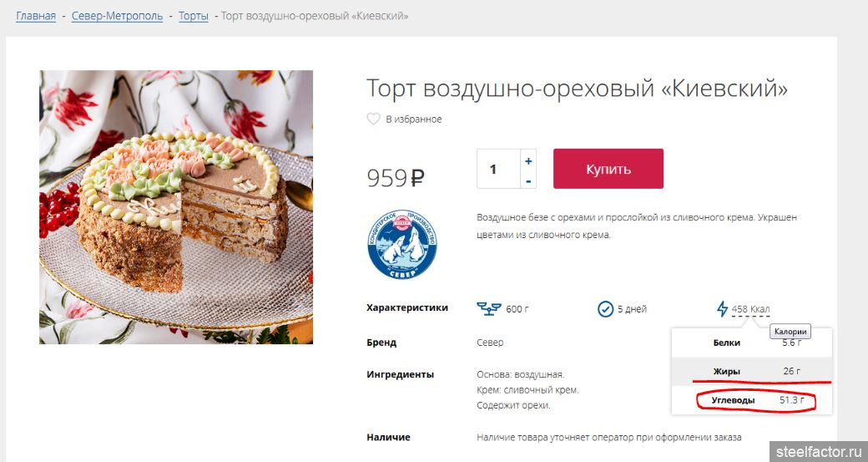Add to favorites via В избранное
Image resolution: width=868 pixels, height=462 pixels.
(x=413, y=119)
